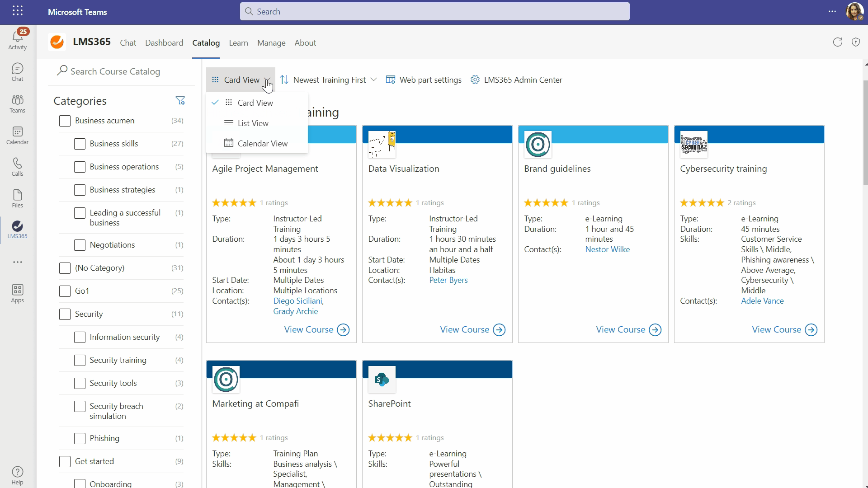This screenshot has height=488, width=868.
Task: Check the Phishing category
Action: coord(80,438)
